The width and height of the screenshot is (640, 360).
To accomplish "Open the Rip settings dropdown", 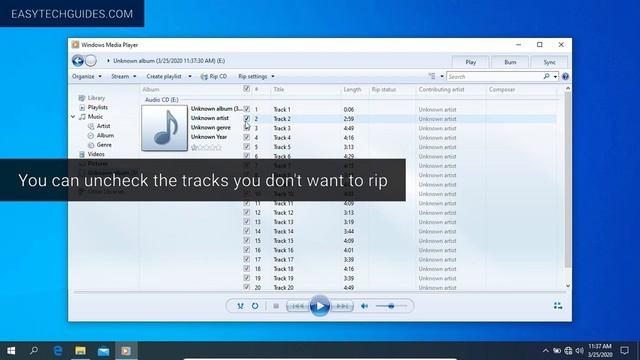I will 256,76.
